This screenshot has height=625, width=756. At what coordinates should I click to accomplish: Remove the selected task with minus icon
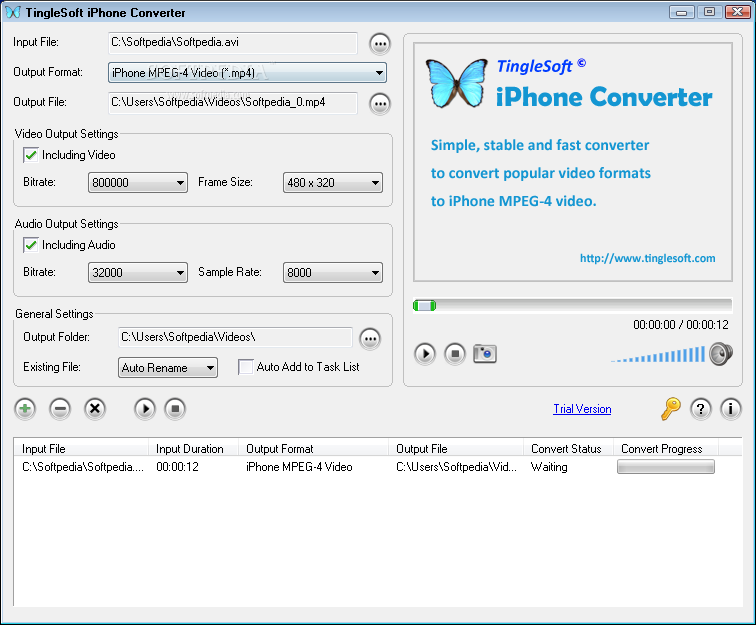(60, 409)
